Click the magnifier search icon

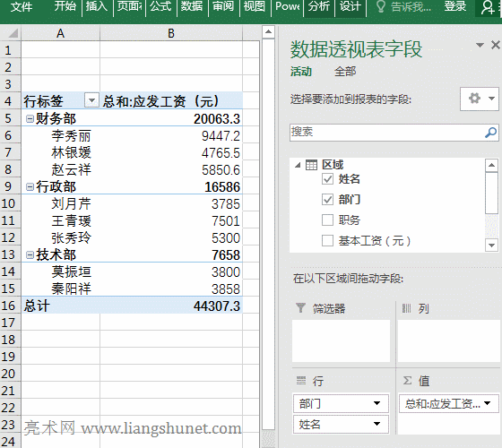[491, 133]
